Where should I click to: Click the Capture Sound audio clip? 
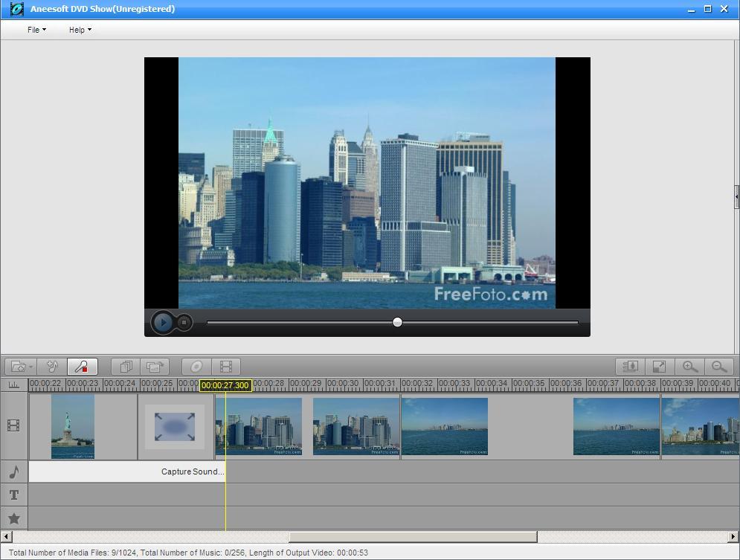click(x=126, y=472)
